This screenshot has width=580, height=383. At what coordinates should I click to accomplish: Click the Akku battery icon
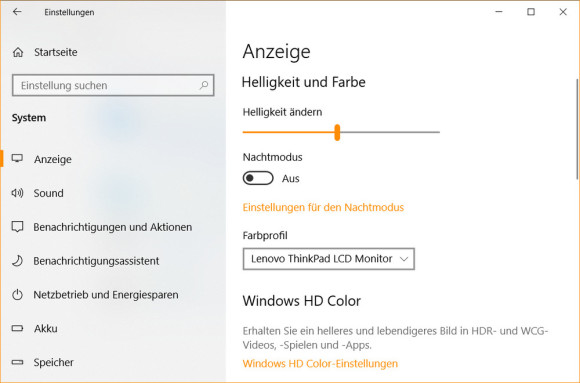(x=17, y=328)
